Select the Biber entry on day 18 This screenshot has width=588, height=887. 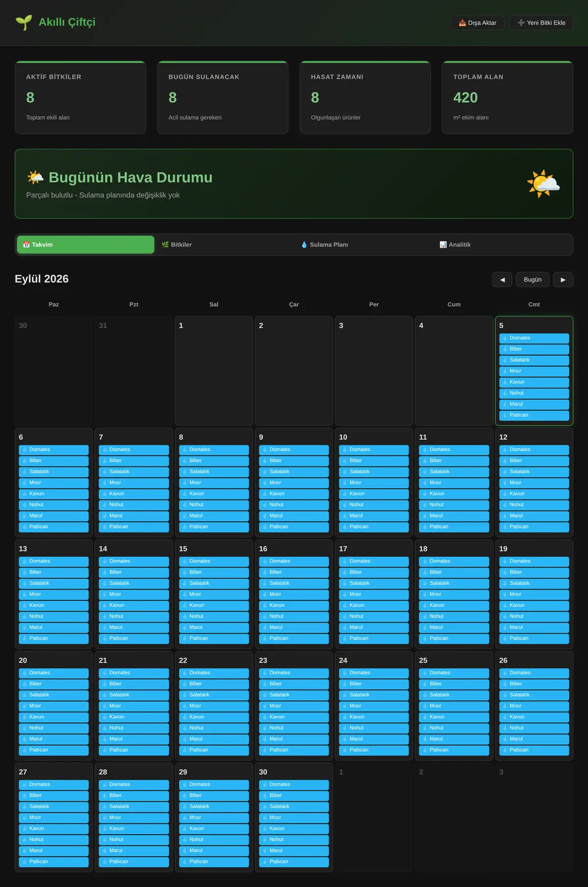click(x=454, y=572)
